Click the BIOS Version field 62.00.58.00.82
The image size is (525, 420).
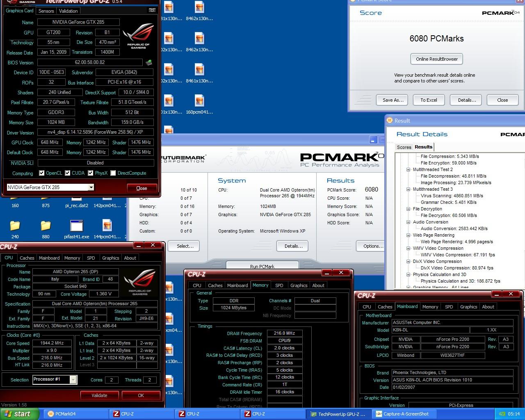coord(90,62)
